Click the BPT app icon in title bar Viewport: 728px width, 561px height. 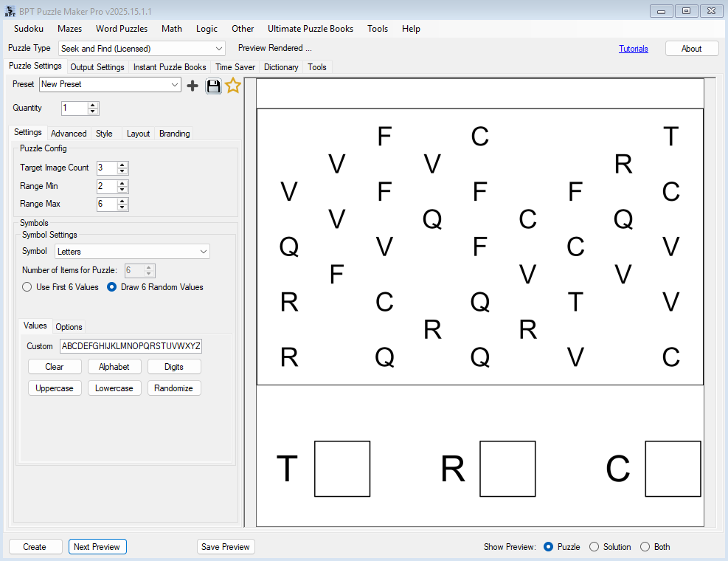click(10, 10)
